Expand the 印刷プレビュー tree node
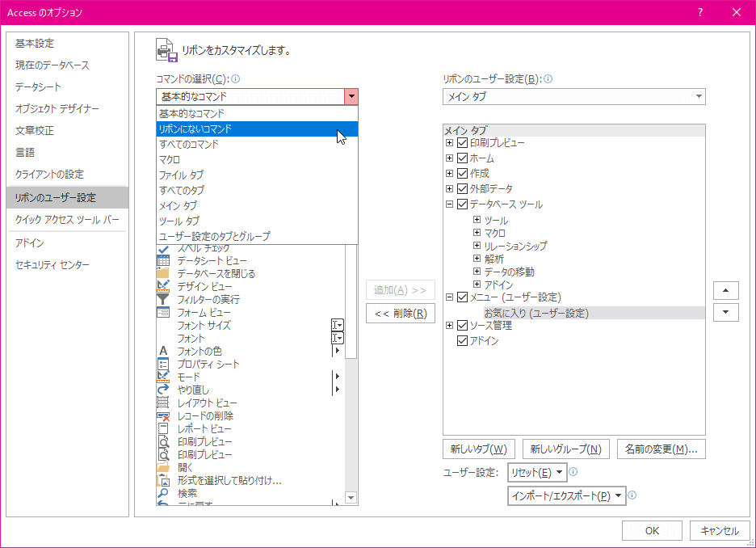 point(449,143)
